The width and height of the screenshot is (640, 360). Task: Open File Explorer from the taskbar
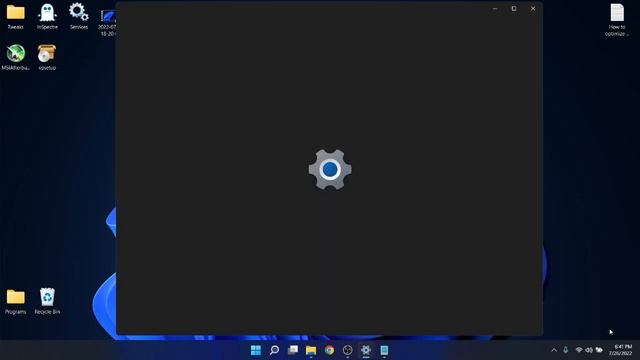[311, 350]
